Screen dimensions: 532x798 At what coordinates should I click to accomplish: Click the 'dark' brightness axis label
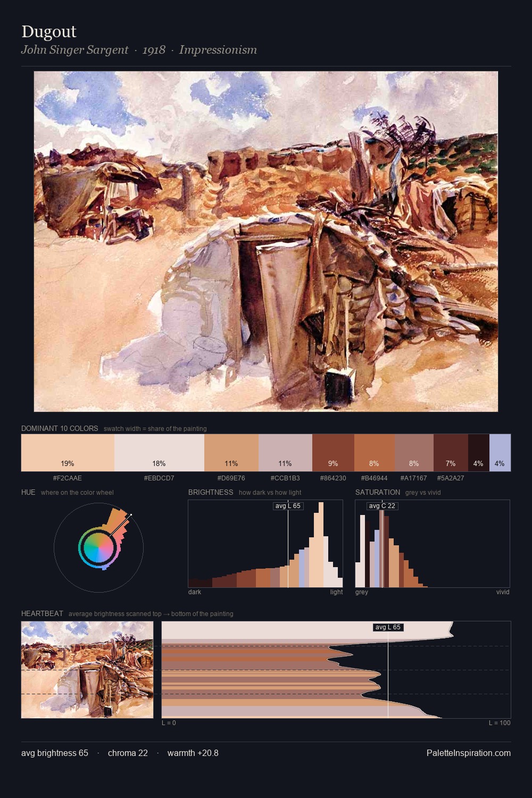pos(195,592)
